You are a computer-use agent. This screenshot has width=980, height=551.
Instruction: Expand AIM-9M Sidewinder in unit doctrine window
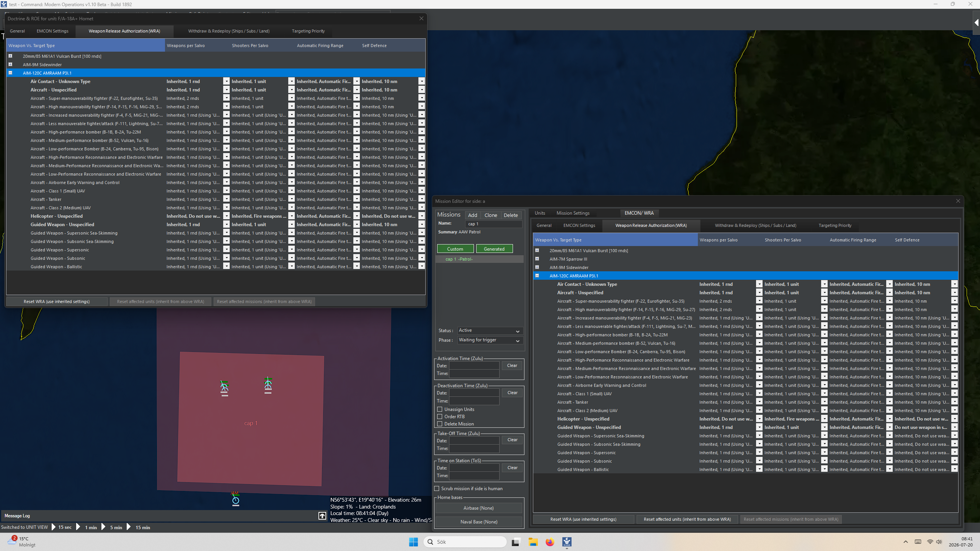(10, 65)
